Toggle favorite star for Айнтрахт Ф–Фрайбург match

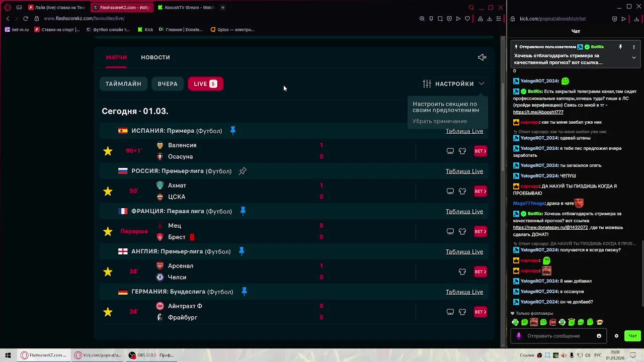(108, 312)
